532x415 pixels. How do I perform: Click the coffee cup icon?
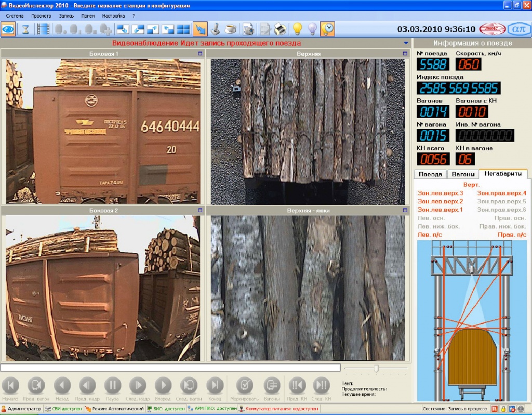(x=231, y=29)
